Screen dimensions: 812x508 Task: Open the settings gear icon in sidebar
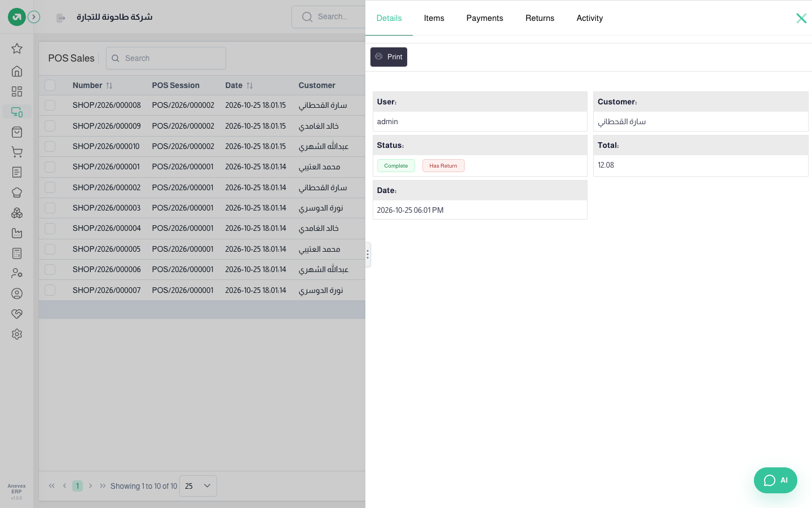17,334
